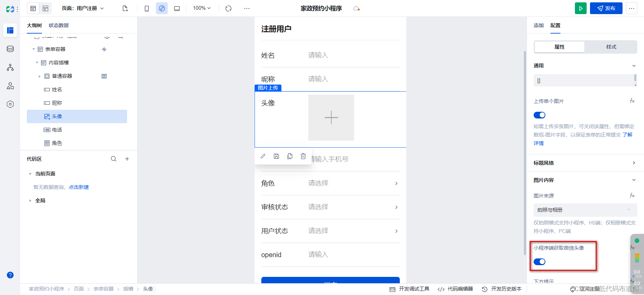Collapse the 通用 properties section
644x295 pixels.
pyautogui.click(x=634, y=66)
